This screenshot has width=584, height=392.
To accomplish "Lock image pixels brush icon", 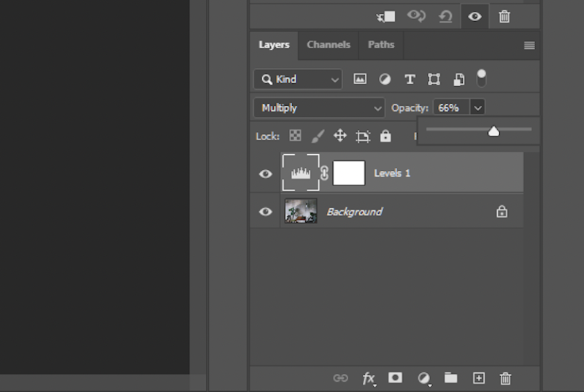I will [318, 136].
